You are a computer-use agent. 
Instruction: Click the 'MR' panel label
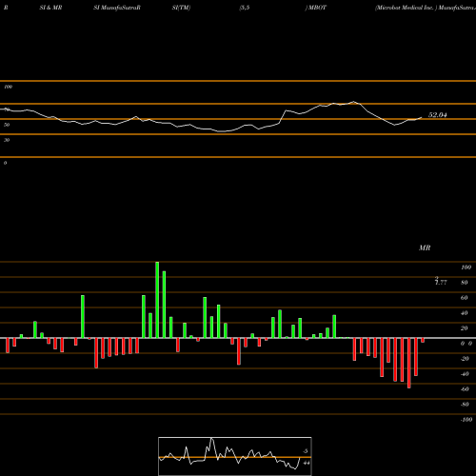[425, 248]
